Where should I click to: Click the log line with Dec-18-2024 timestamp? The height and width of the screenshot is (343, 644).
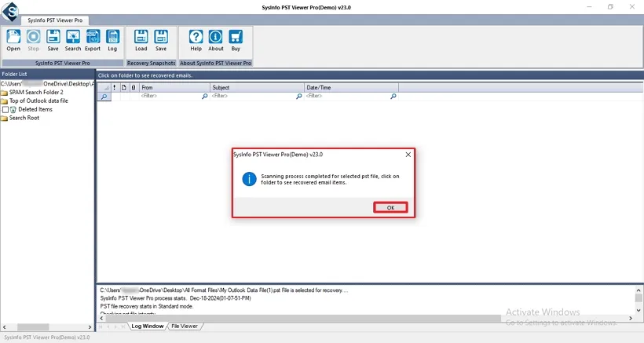(175, 298)
